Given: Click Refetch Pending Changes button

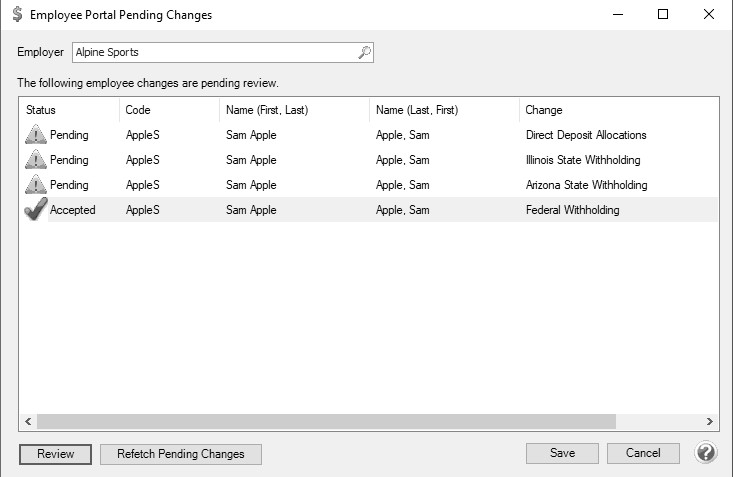Looking at the screenshot, I should point(180,454).
